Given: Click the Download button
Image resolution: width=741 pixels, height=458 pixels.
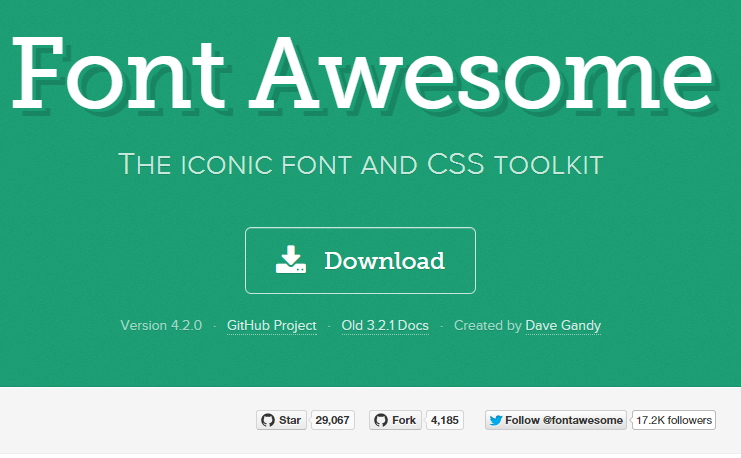Looking at the screenshot, I should click(360, 260).
